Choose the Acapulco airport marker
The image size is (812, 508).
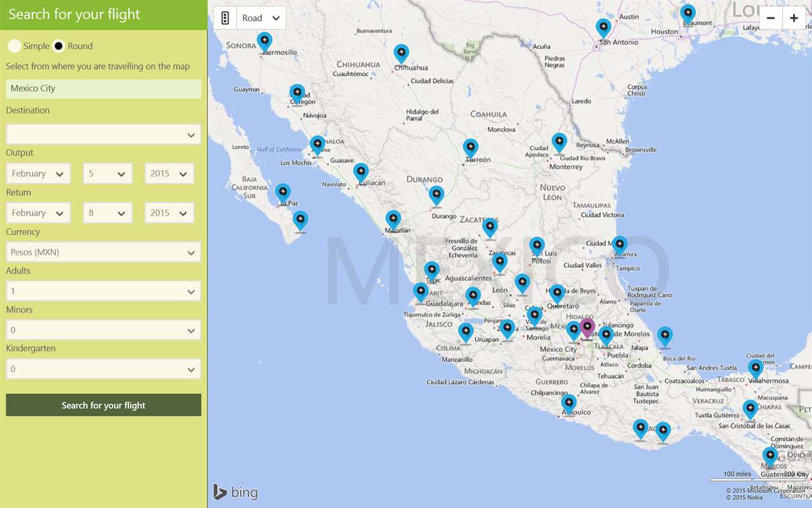569,405
